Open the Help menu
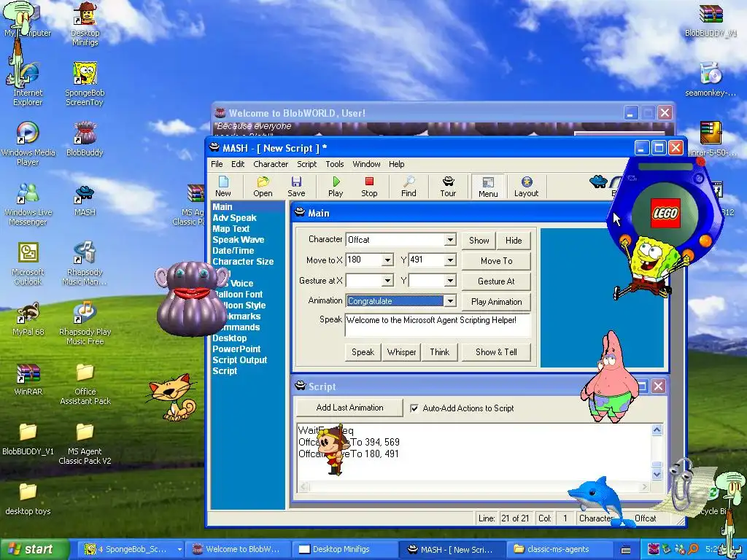 pyautogui.click(x=396, y=164)
